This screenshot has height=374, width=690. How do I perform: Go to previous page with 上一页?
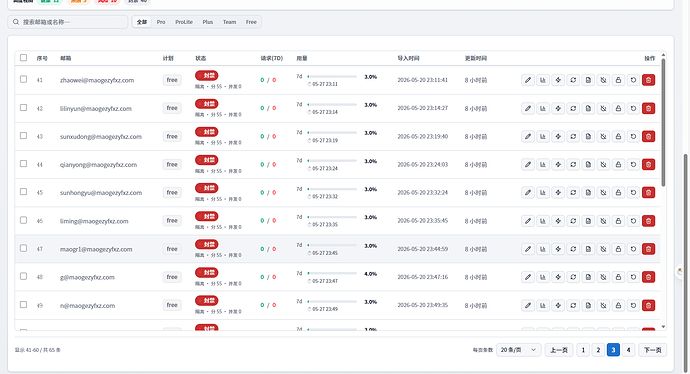pos(559,350)
